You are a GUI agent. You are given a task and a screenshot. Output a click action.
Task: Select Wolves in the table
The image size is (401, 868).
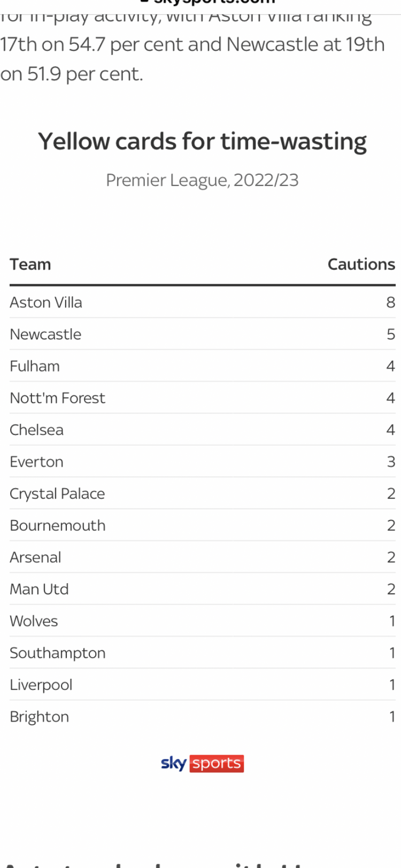pyautogui.click(x=34, y=621)
